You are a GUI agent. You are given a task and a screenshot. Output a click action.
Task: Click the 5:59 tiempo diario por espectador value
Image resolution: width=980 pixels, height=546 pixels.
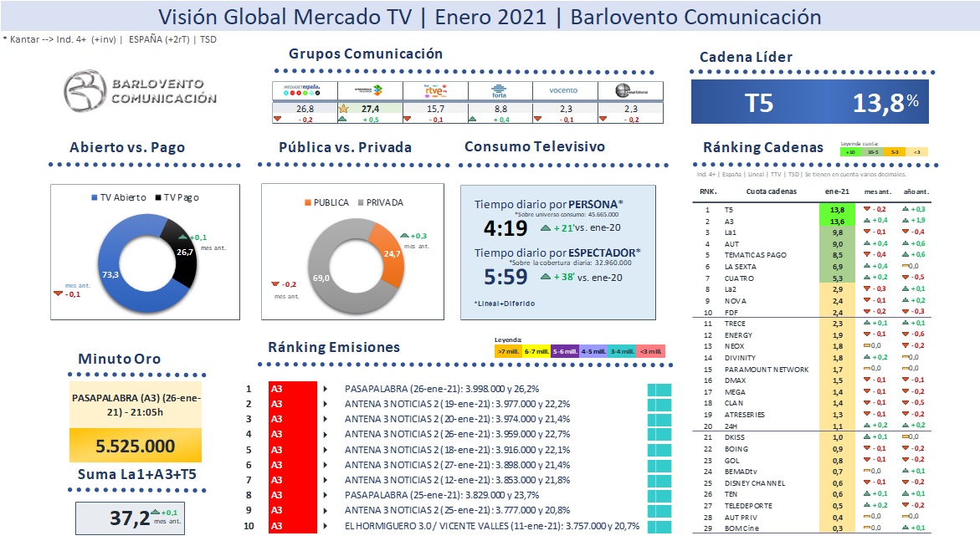click(505, 278)
